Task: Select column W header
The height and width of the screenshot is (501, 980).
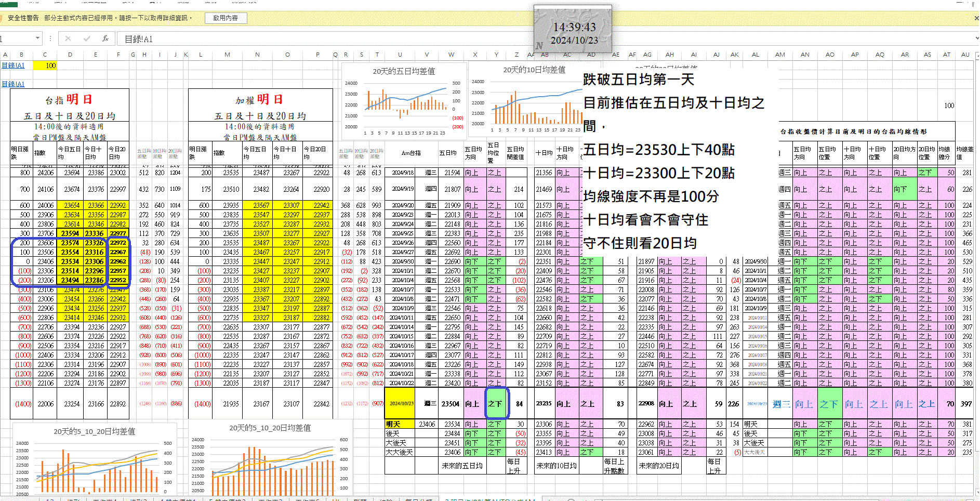Action: [451, 55]
